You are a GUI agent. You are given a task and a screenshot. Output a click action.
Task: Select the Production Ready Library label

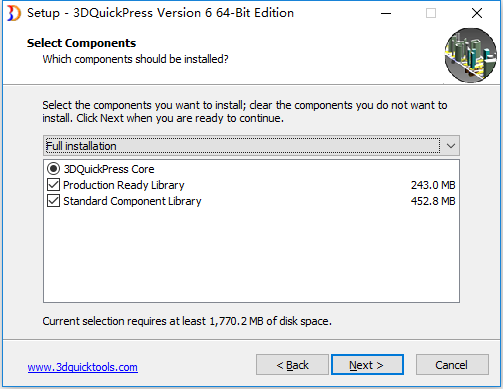pyautogui.click(x=124, y=185)
